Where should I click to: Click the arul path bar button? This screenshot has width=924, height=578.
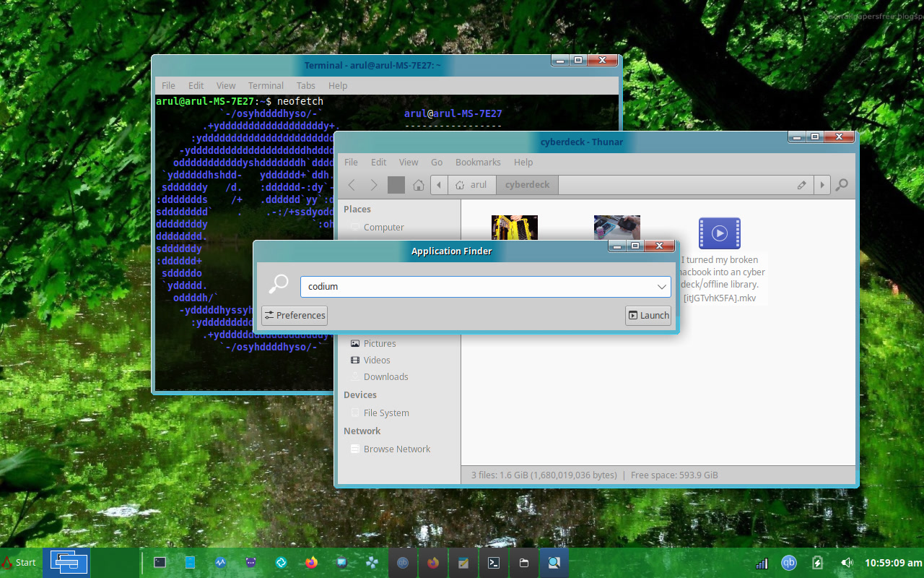click(472, 185)
